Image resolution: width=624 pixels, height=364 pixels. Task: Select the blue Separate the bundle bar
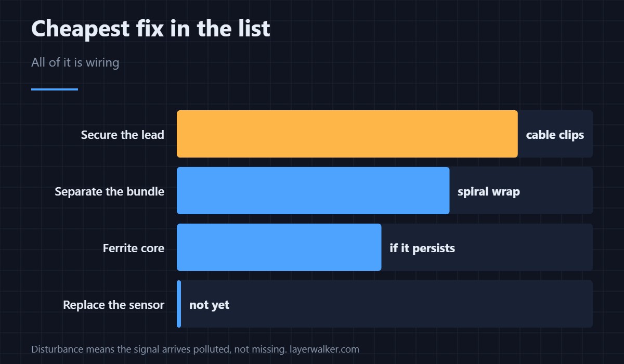click(x=313, y=190)
